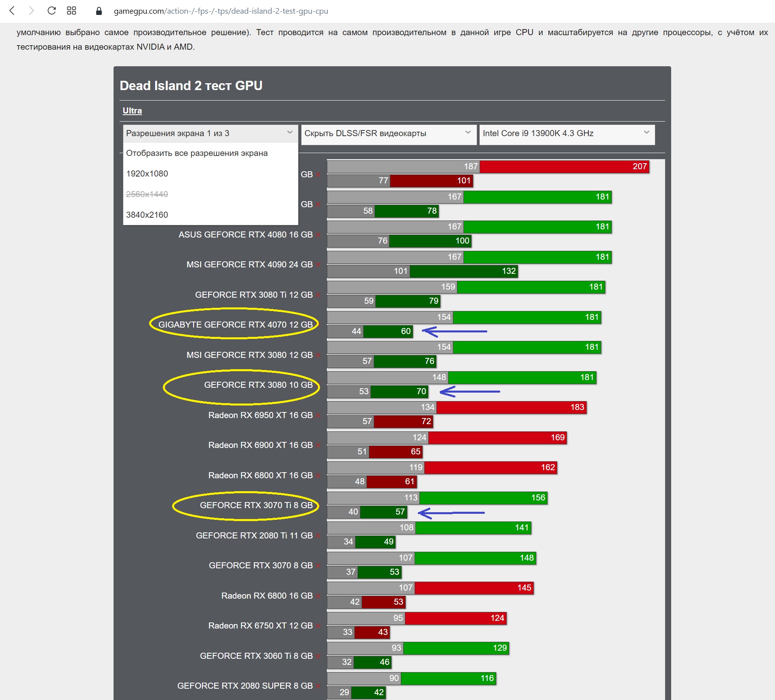Click the Ultra settings tab link

[x=132, y=111]
